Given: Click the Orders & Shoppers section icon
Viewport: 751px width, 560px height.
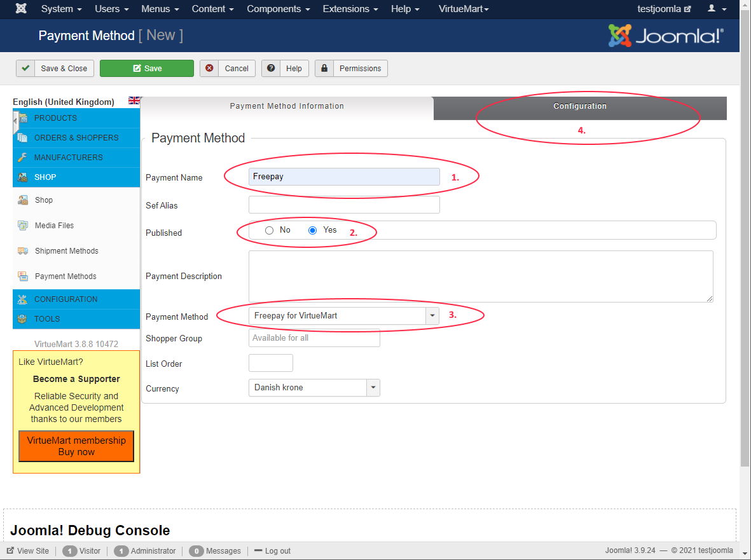Looking at the screenshot, I should pos(22,138).
